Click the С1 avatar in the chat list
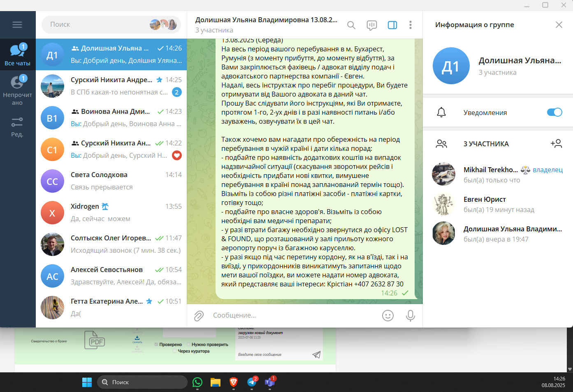The height and width of the screenshot is (392, 573). pyautogui.click(x=53, y=150)
